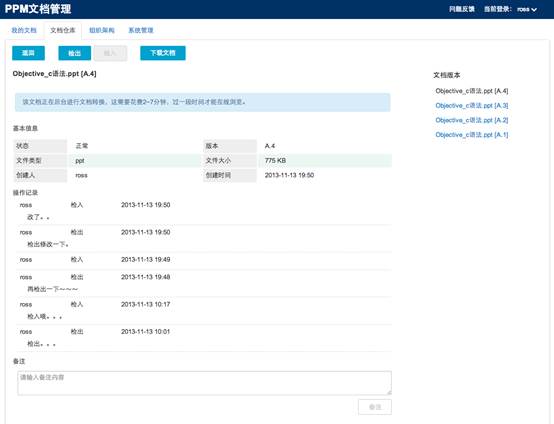This screenshot has width=554, height=424.
Task: Open the 我的文档 tab
Action: (x=24, y=30)
